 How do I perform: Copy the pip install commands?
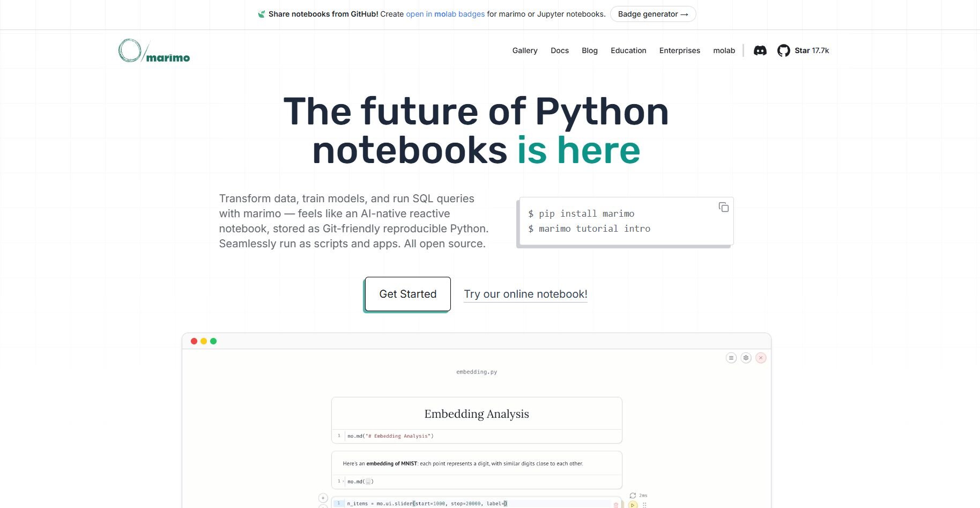[723, 207]
